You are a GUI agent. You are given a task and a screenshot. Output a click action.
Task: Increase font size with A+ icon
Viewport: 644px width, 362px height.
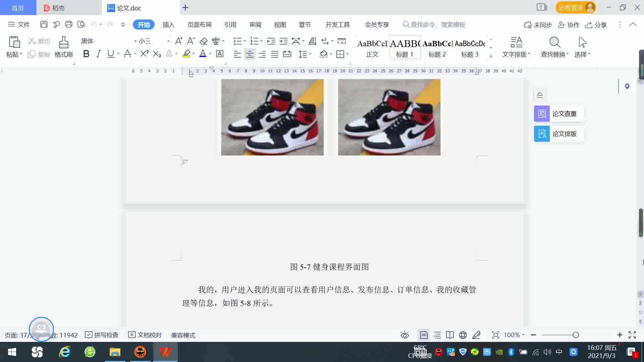[x=179, y=41]
